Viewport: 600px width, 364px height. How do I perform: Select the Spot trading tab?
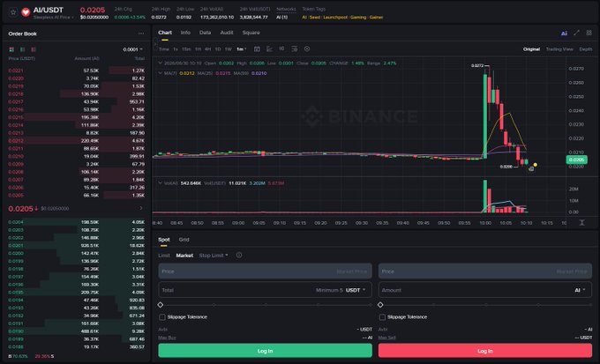pos(164,240)
